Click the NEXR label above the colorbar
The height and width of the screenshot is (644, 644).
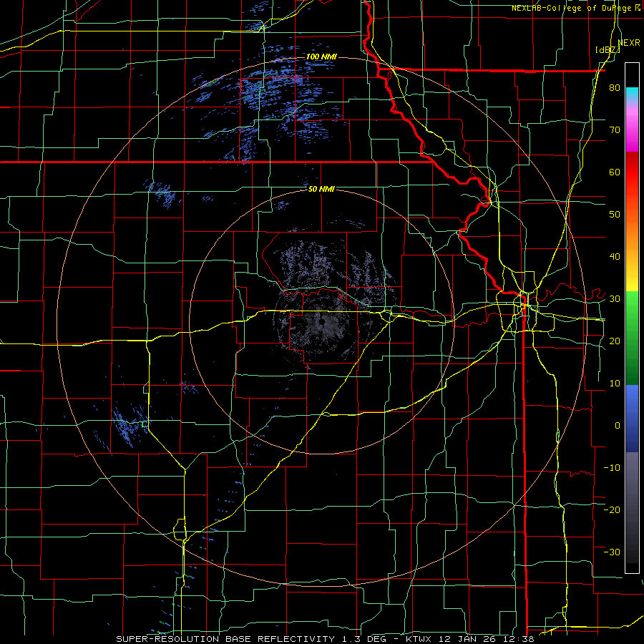[629, 42]
